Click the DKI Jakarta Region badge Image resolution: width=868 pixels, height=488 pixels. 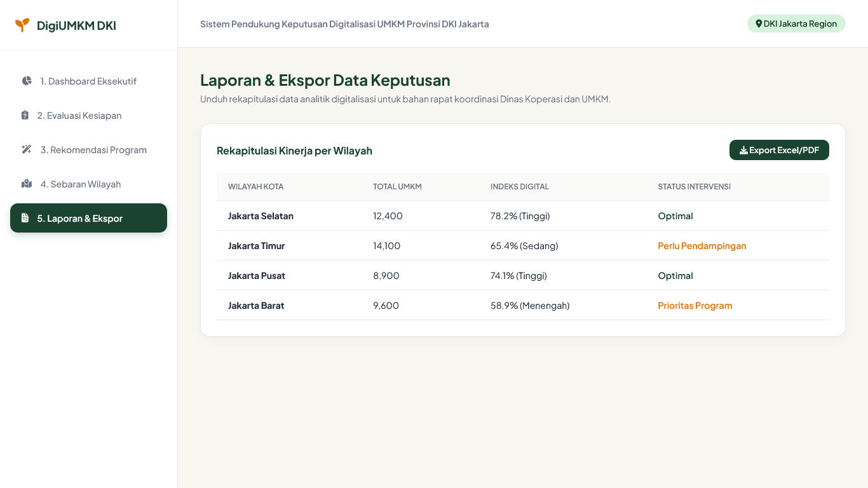(x=796, y=24)
